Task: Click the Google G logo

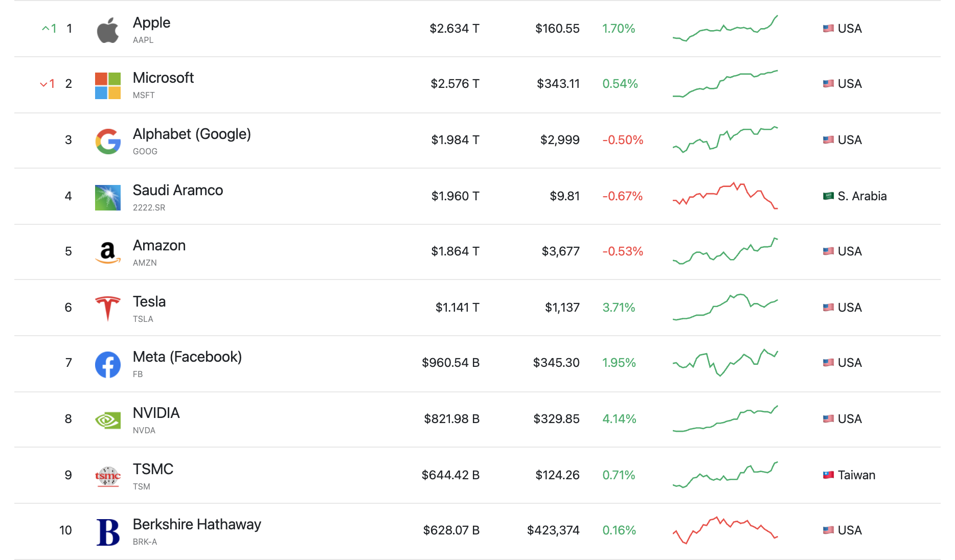Action: 108,141
